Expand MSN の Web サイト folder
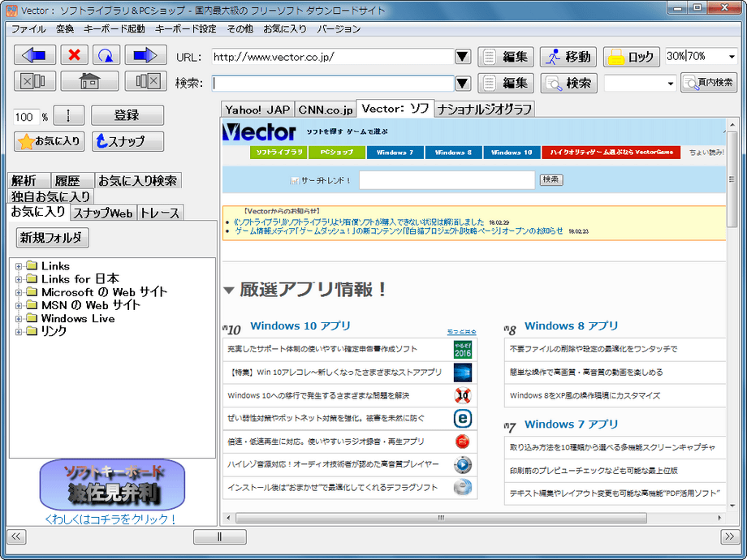This screenshot has height=560, width=747. [x=19, y=305]
